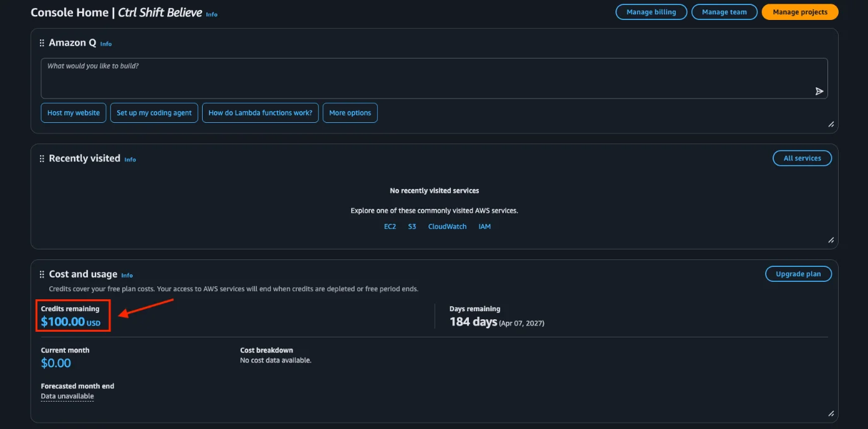
Task: Open the Info link beside Amazon Q
Action: [106, 44]
